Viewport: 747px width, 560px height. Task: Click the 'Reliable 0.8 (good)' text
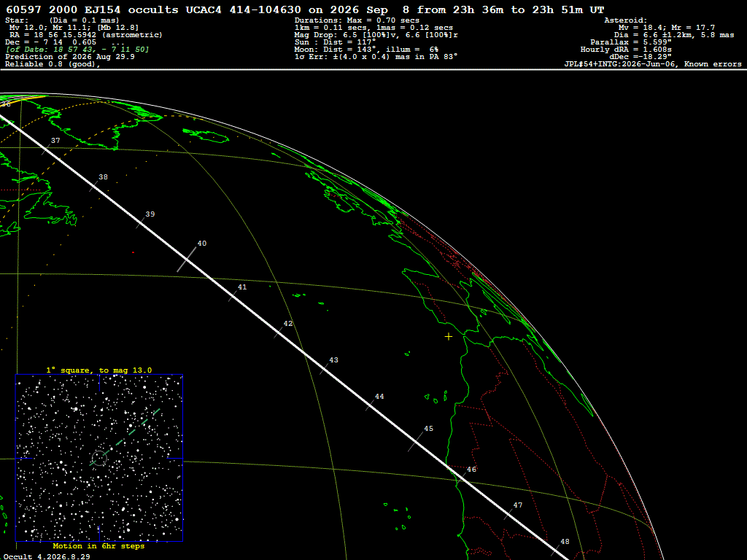53,64
